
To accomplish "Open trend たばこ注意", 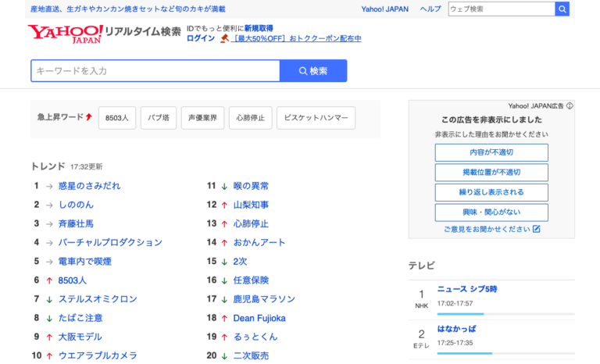I will pos(80,318).
